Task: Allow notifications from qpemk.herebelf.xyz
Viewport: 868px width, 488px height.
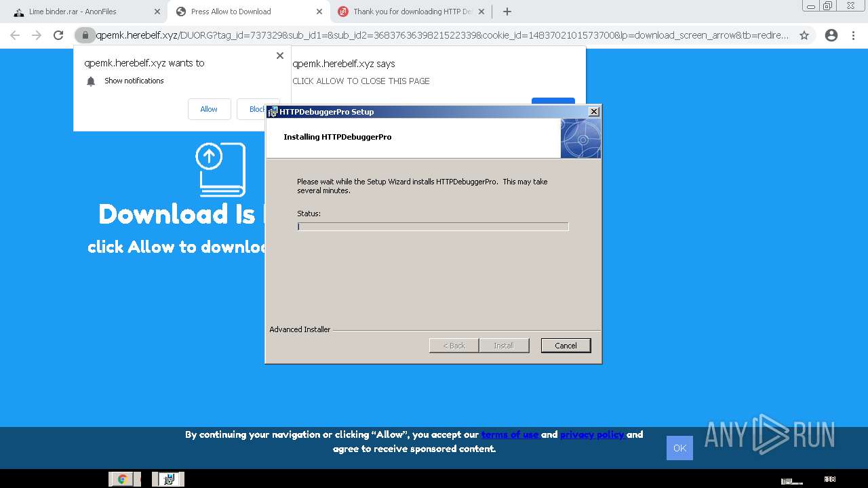Action: pos(209,109)
